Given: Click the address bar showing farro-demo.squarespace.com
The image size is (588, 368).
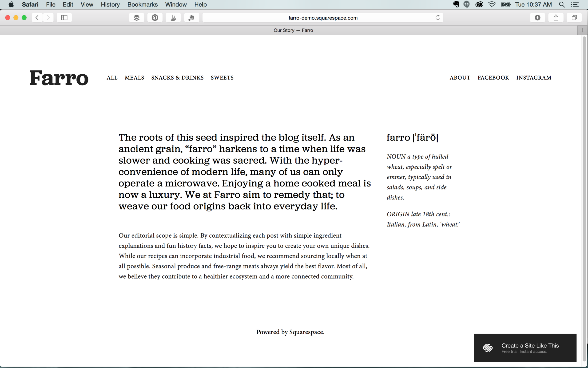Looking at the screenshot, I should [x=323, y=17].
